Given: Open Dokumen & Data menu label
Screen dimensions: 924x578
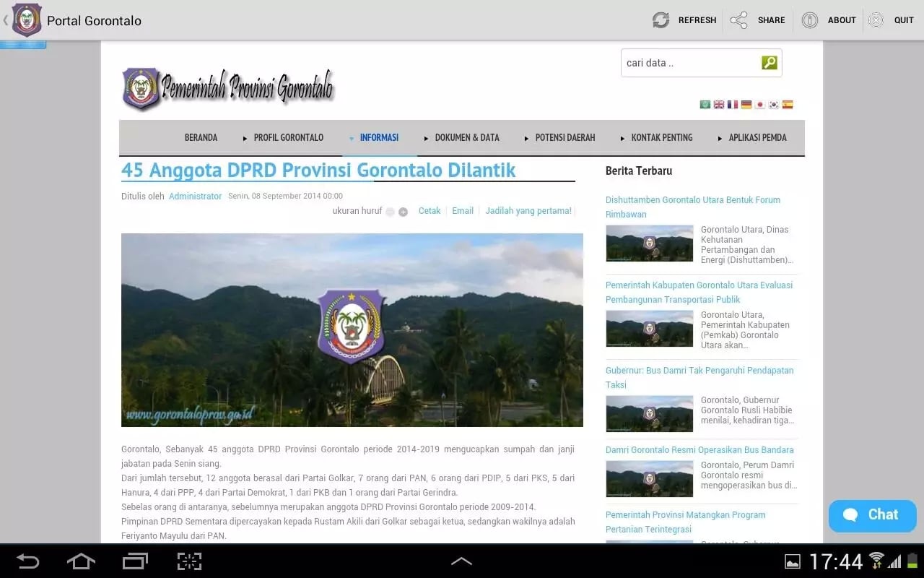Looking at the screenshot, I should point(467,137).
